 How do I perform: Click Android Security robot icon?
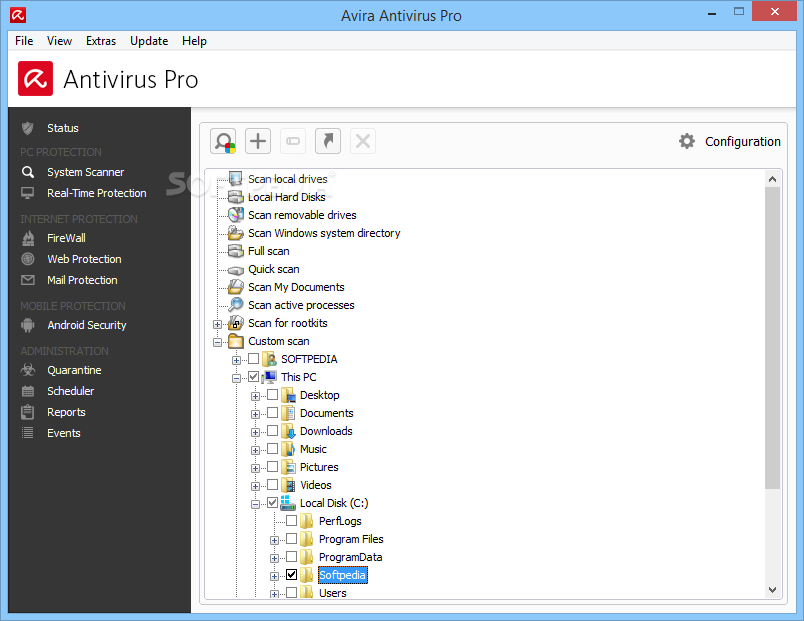tap(28, 325)
